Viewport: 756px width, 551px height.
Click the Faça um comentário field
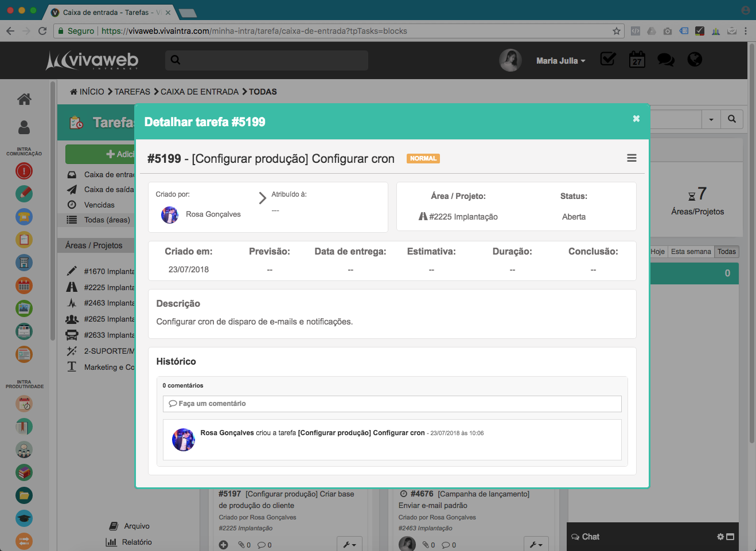392,404
